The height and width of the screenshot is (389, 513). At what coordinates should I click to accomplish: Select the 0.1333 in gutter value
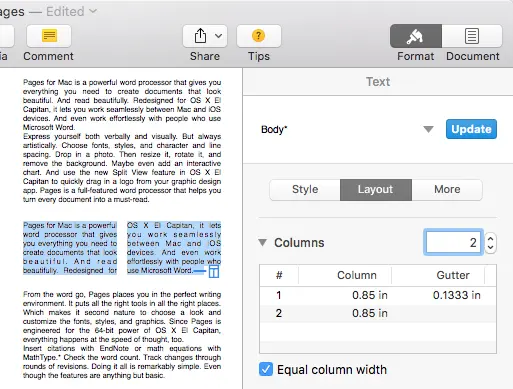pos(456,295)
